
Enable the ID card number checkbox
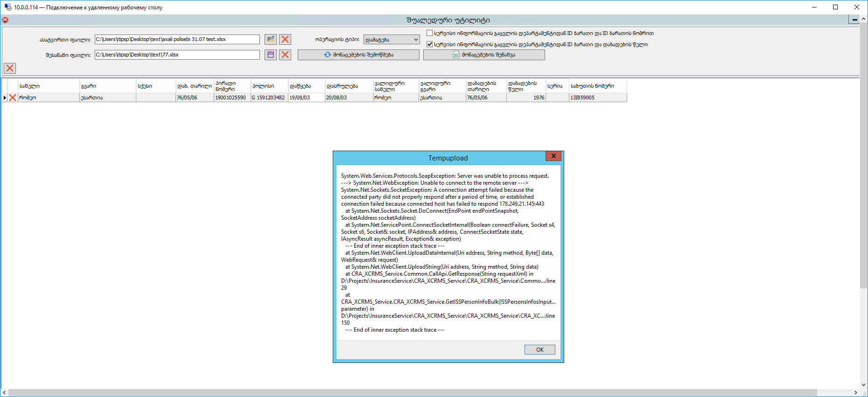pos(430,33)
